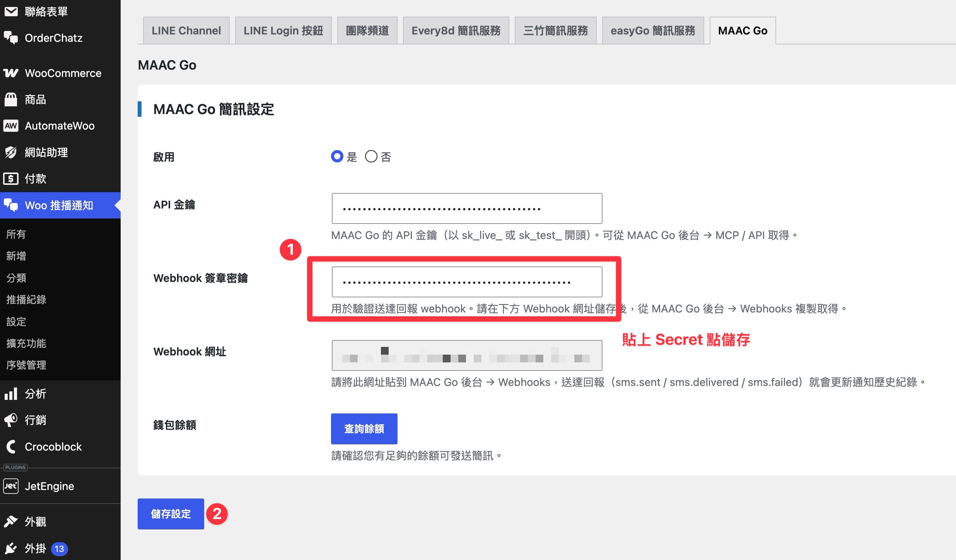The height and width of the screenshot is (560, 956).
Task: Click the 啟用 label
Action: [164, 157]
